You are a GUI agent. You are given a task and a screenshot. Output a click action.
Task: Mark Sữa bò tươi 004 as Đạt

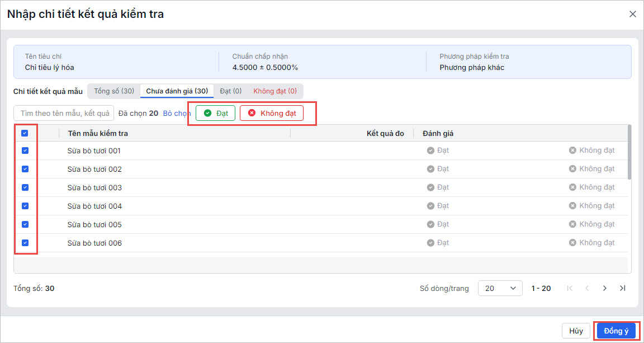(x=438, y=206)
